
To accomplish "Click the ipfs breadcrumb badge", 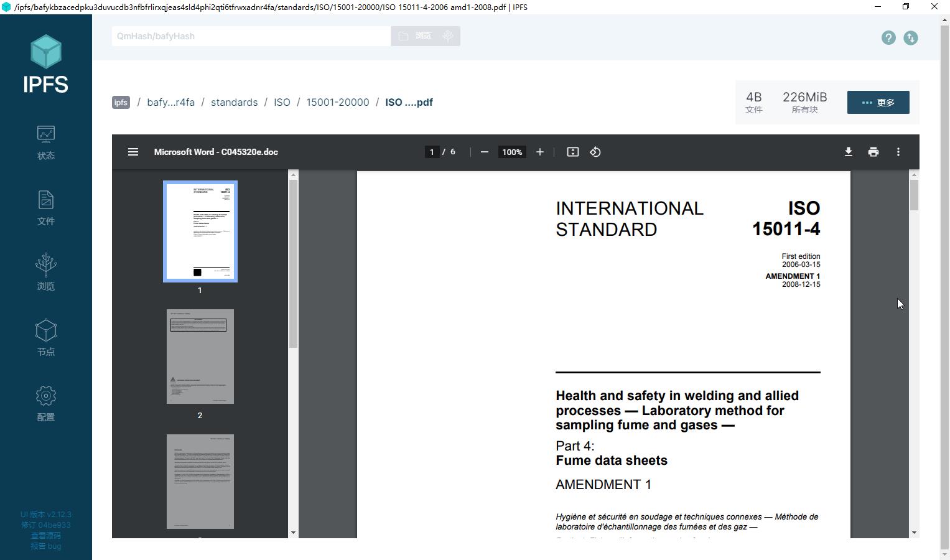I will click(x=121, y=103).
